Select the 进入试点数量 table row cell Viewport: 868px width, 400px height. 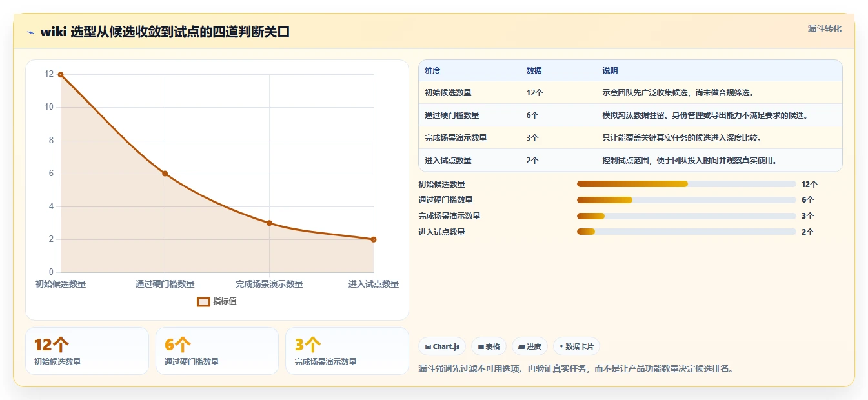click(448, 161)
